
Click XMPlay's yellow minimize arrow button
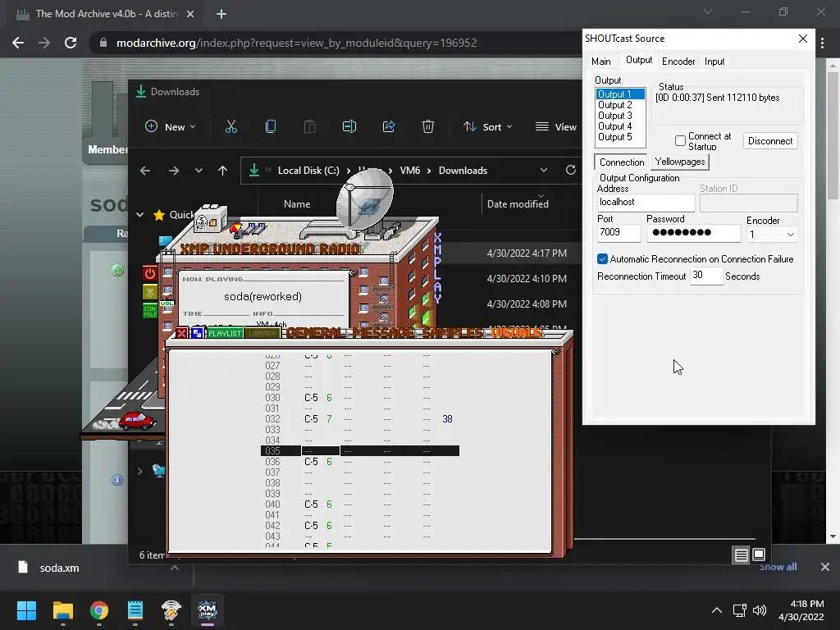click(150, 293)
